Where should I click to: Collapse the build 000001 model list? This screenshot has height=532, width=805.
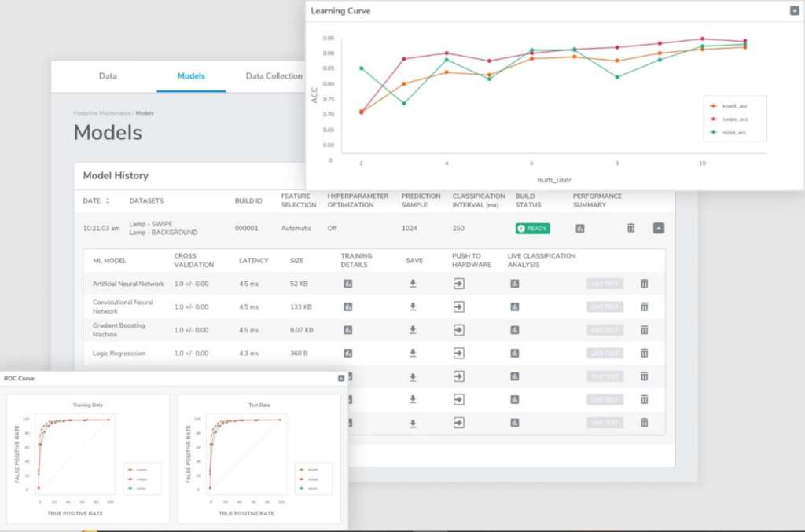pos(659,228)
